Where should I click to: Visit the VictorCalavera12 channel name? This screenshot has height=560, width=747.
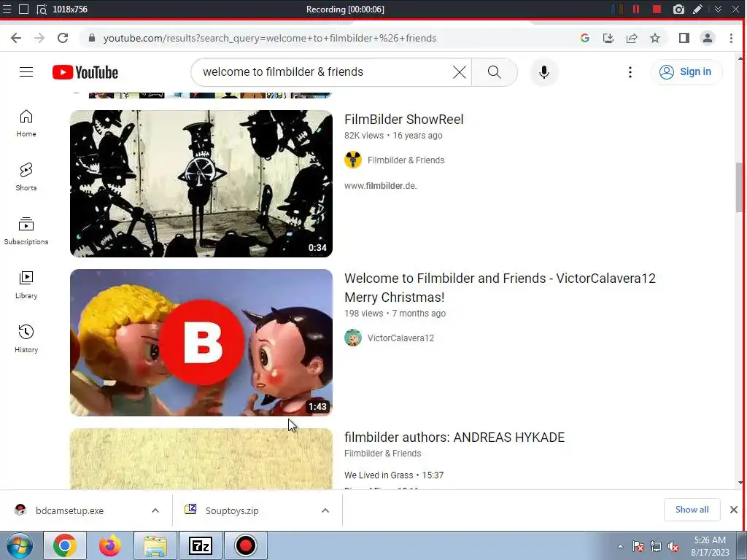400,338
